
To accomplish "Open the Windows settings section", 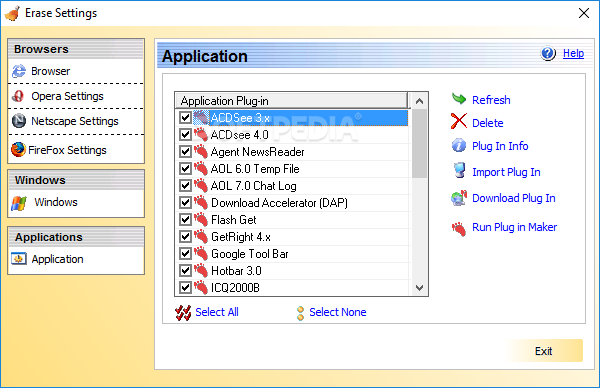I will [56, 202].
